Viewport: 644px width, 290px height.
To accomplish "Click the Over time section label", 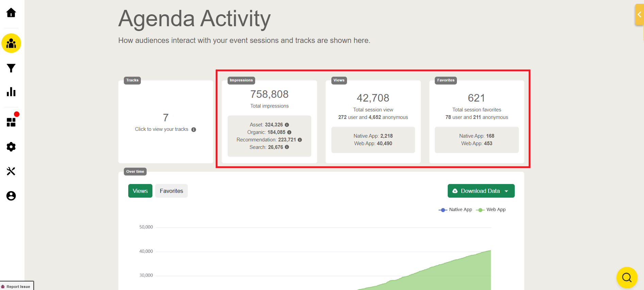I will [135, 171].
